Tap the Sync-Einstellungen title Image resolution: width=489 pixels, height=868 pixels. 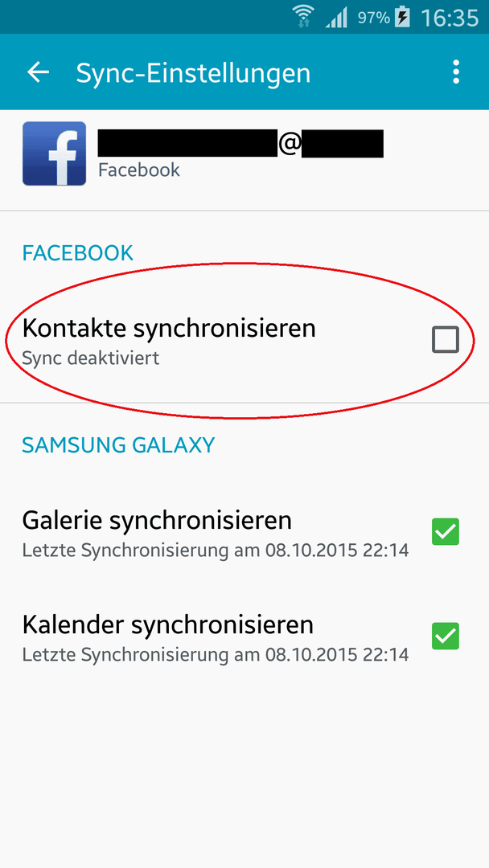[x=193, y=73]
